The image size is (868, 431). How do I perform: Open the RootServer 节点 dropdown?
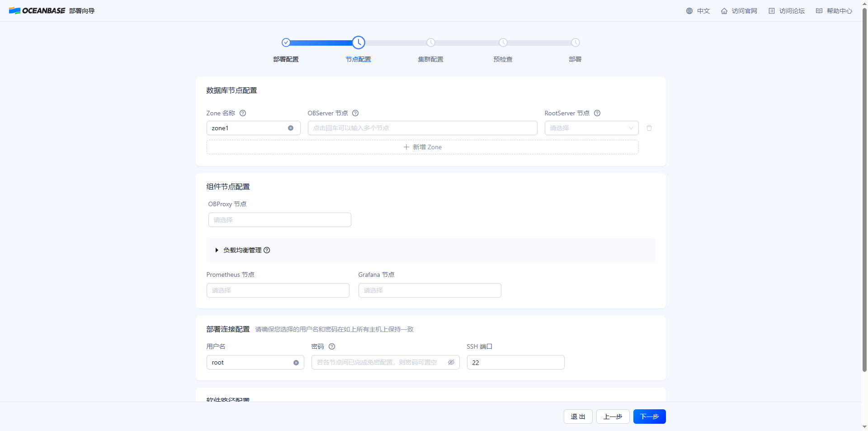pos(591,128)
